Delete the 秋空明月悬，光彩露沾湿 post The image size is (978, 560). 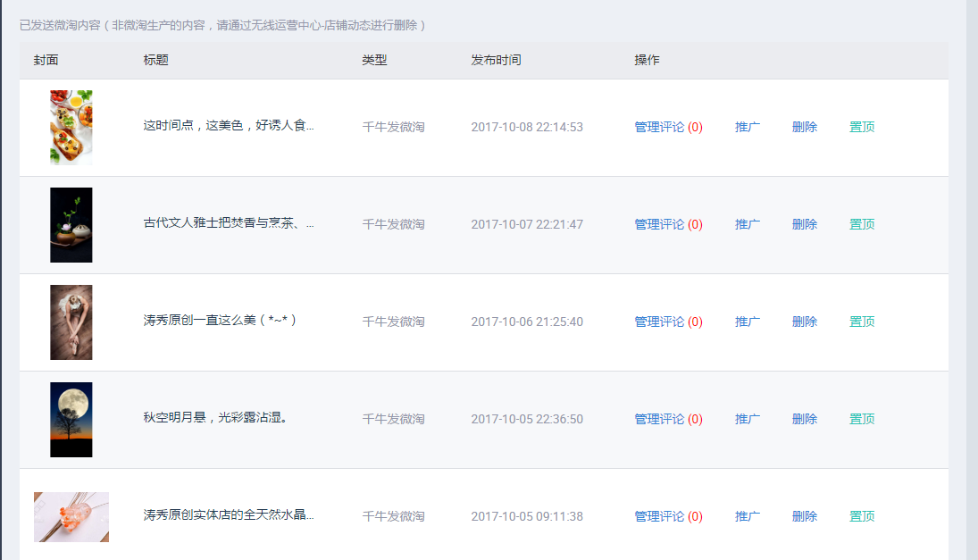pos(804,419)
